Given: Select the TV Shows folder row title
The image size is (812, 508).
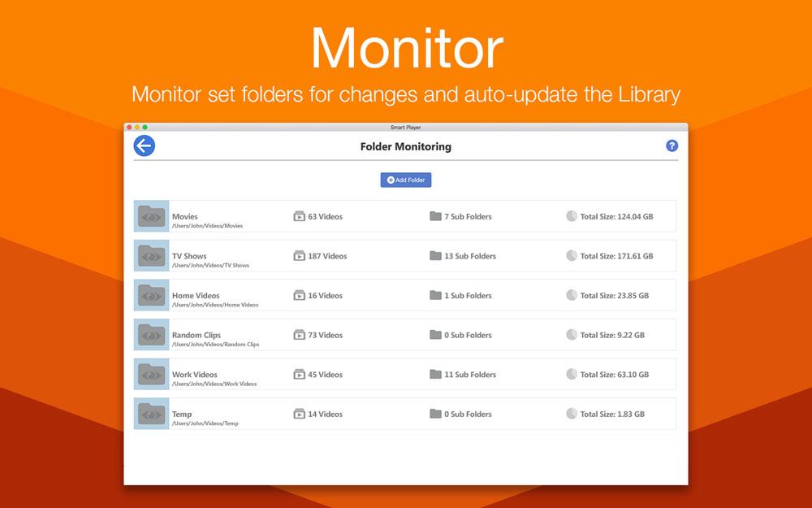Looking at the screenshot, I should tap(189, 256).
